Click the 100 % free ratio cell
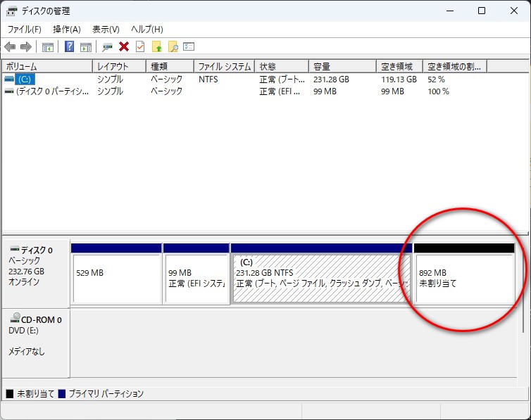 (438, 91)
